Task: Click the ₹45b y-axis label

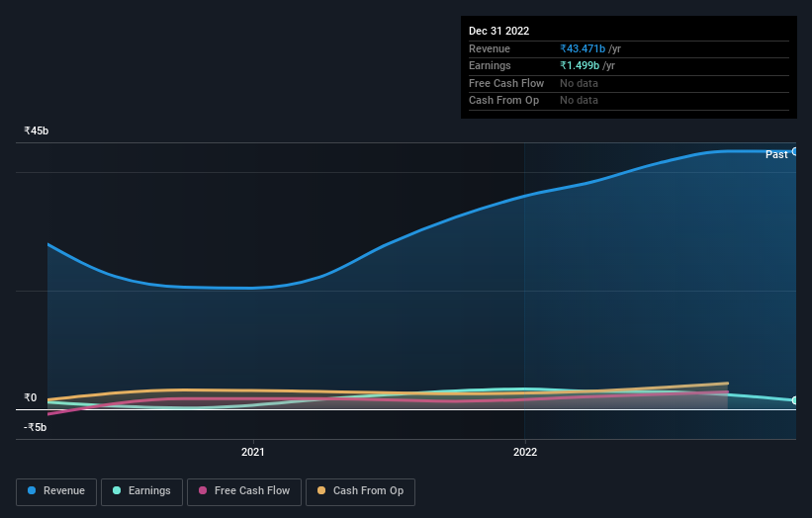Action: (x=36, y=130)
